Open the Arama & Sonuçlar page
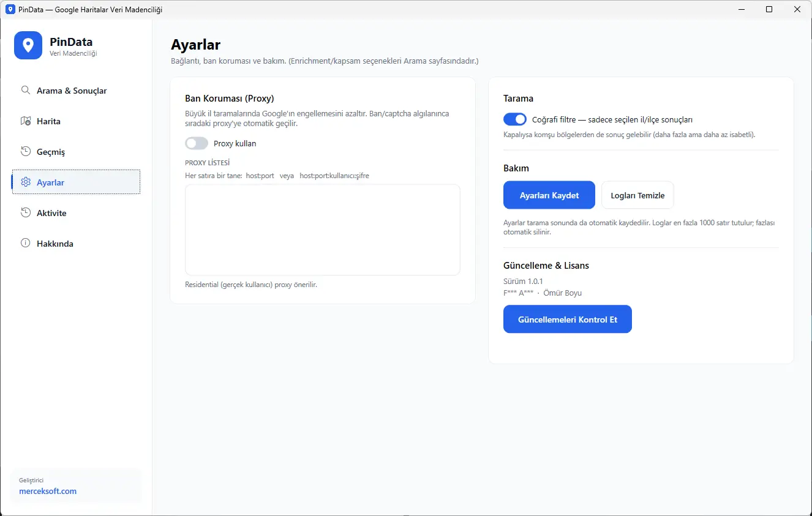This screenshot has height=516, width=812. tap(76, 91)
